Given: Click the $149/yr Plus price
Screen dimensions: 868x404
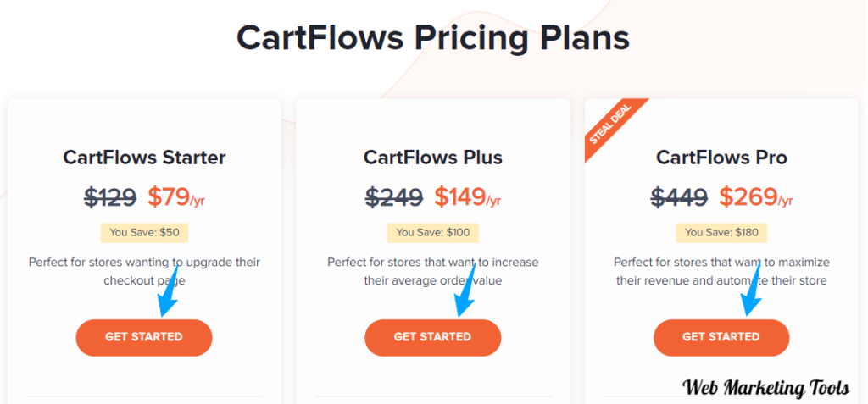Looking at the screenshot, I should (467, 196).
